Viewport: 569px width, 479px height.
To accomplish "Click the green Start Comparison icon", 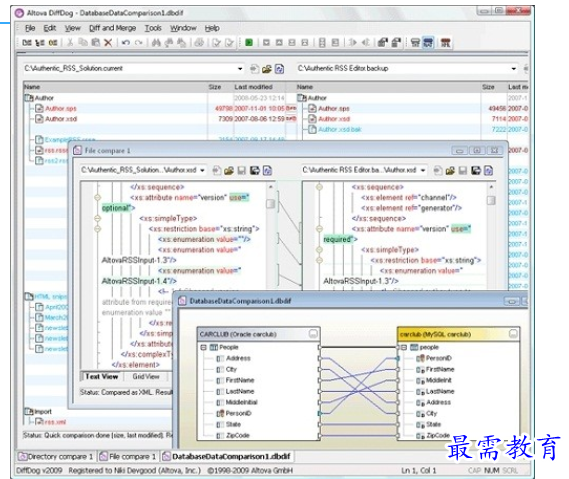I will [249, 43].
